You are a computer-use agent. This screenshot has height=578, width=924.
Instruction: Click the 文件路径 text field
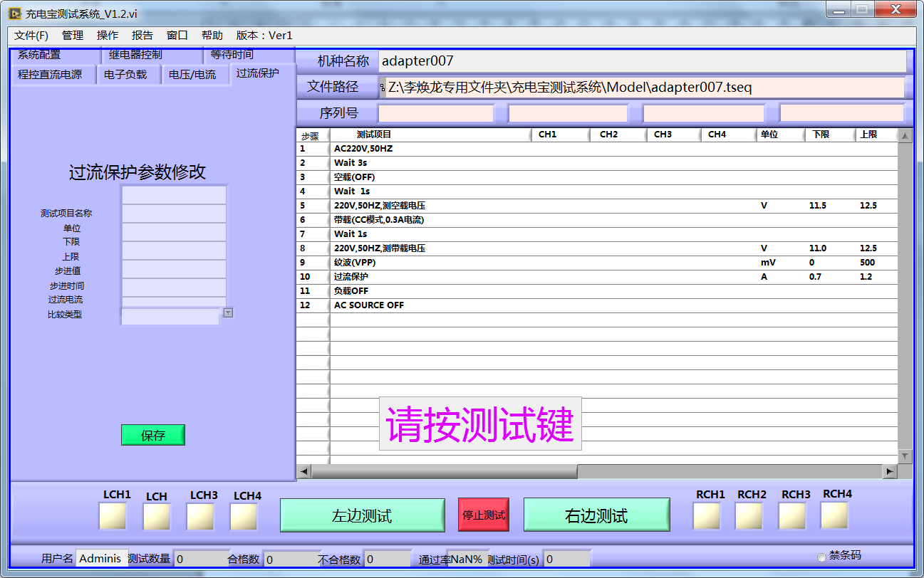click(645, 88)
